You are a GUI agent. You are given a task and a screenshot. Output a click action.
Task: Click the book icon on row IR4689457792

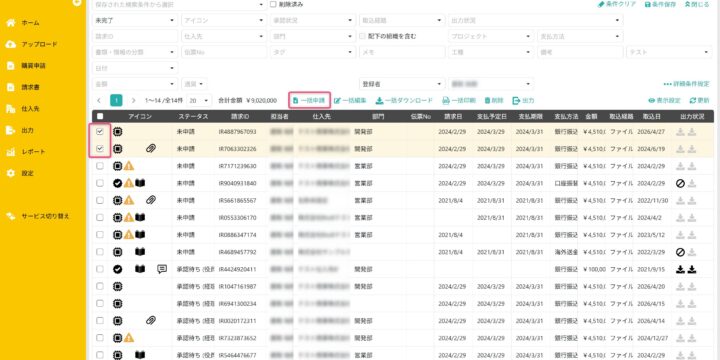[x=140, y=252]
